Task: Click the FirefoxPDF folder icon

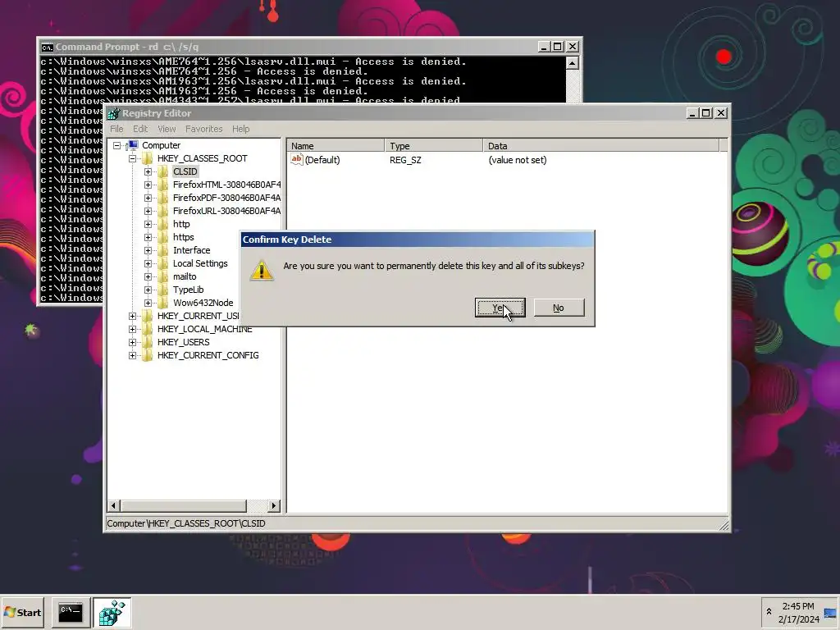Action: (x=163, y=198)
